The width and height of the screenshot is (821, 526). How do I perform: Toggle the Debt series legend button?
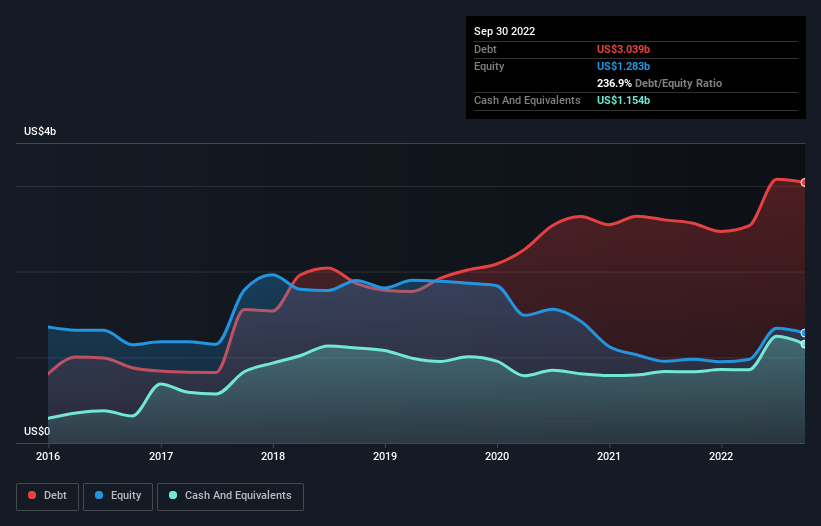[47, 496]
